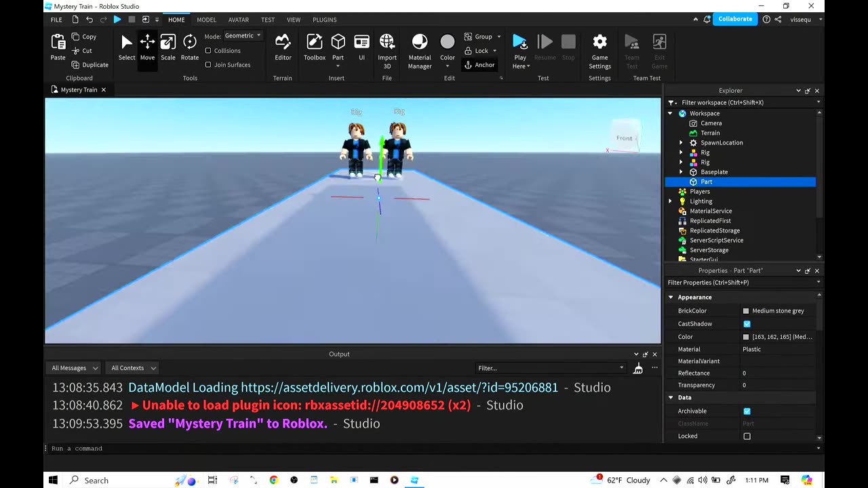Select ReplicatedStorage in Explorer
This screenshot has height=488, width=868.
click(715, 230)
